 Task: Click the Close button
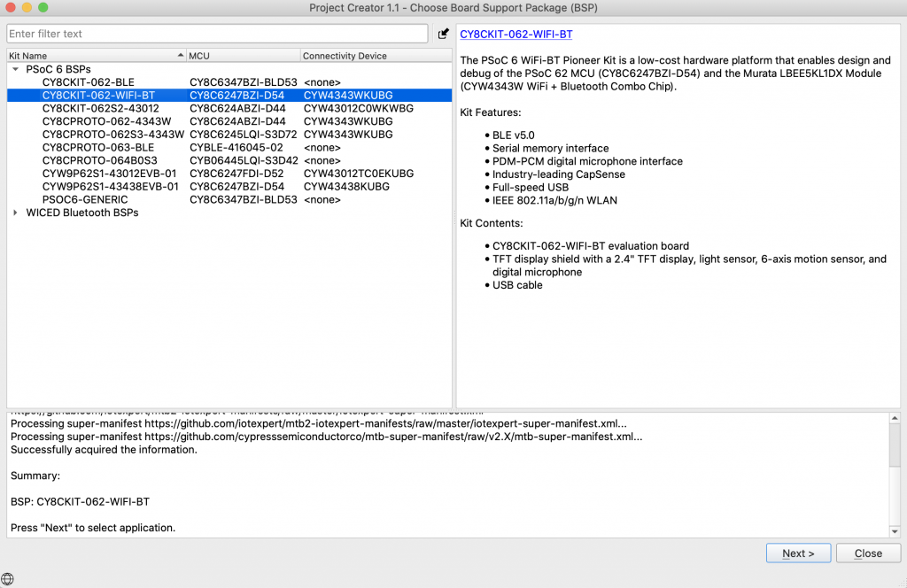click(x=868, y=553)
